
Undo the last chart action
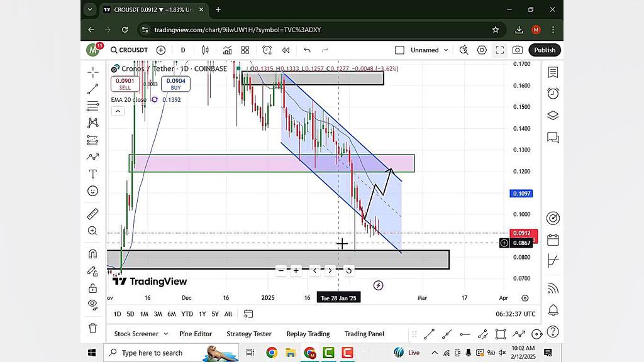pos(307,50)
